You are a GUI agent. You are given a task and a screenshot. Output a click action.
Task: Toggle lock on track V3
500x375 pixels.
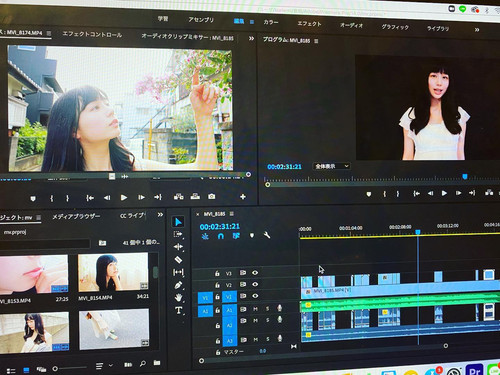click(217, 273)
